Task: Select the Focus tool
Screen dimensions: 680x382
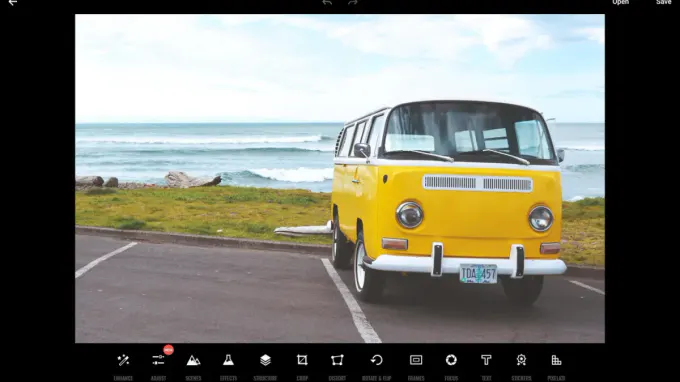Action: tap(451, 360)
